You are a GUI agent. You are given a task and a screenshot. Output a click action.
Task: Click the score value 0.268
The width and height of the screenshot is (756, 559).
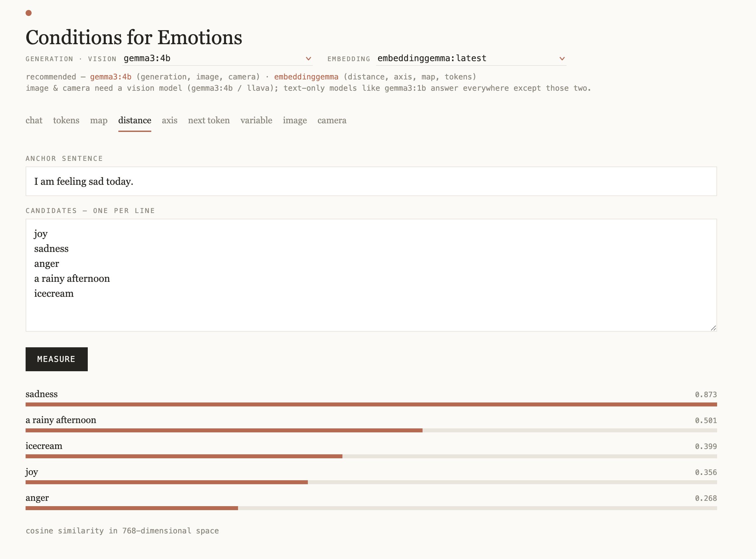[x=706, y=499]
